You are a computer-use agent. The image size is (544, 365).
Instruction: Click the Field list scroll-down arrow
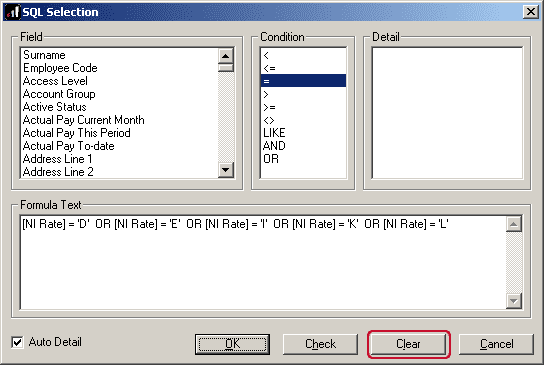[226, 170]
